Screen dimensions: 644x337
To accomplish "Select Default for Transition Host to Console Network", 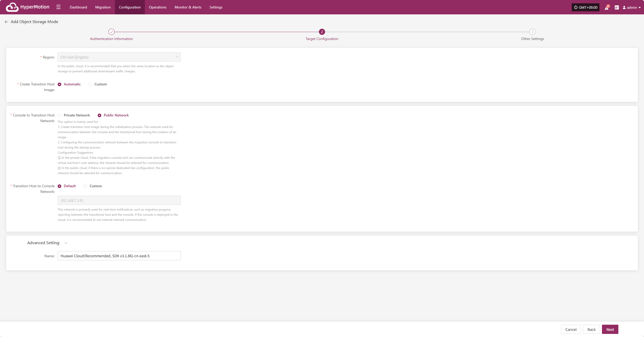I will (67, 186).
